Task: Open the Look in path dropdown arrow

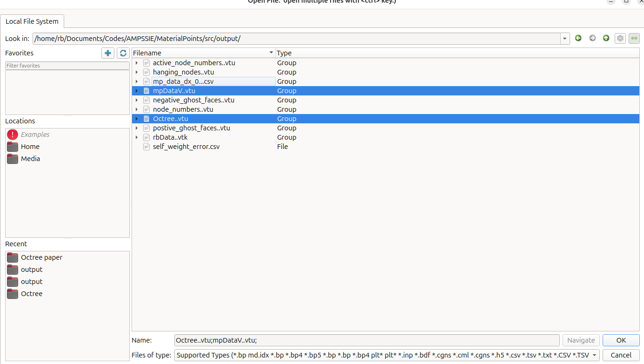Action: coord(564,38)
